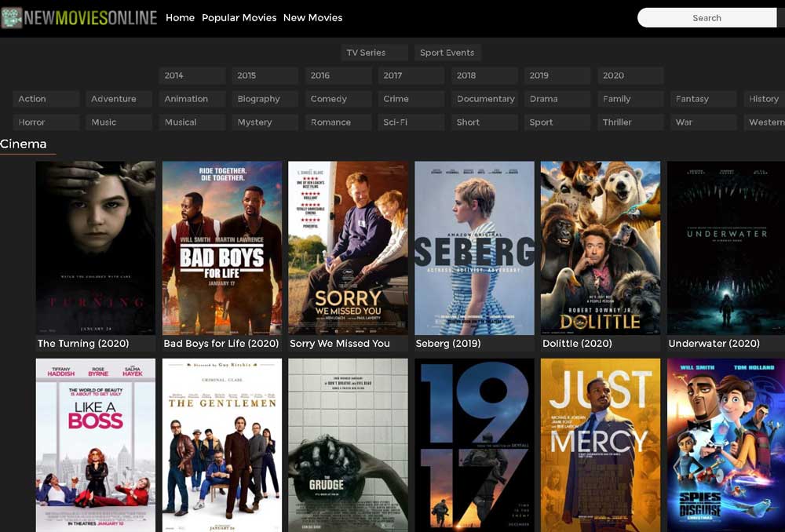Open Bad Boys for Life poster
The width and height of the screenshot is (785, 532).
click(222, 248)
